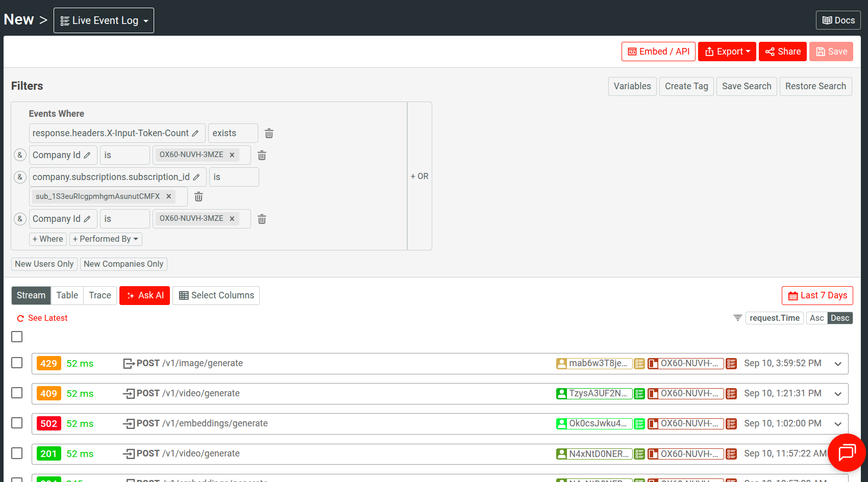Open the Live Event Log dropdown
The image size is (868, 482).
[x=104, y=20]
